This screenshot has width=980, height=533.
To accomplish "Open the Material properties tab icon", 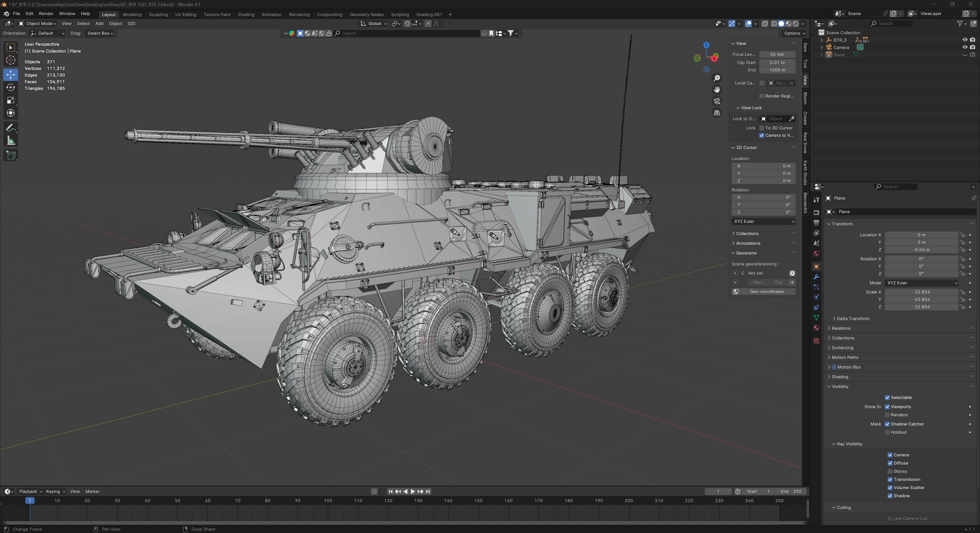I will [816, 328].
